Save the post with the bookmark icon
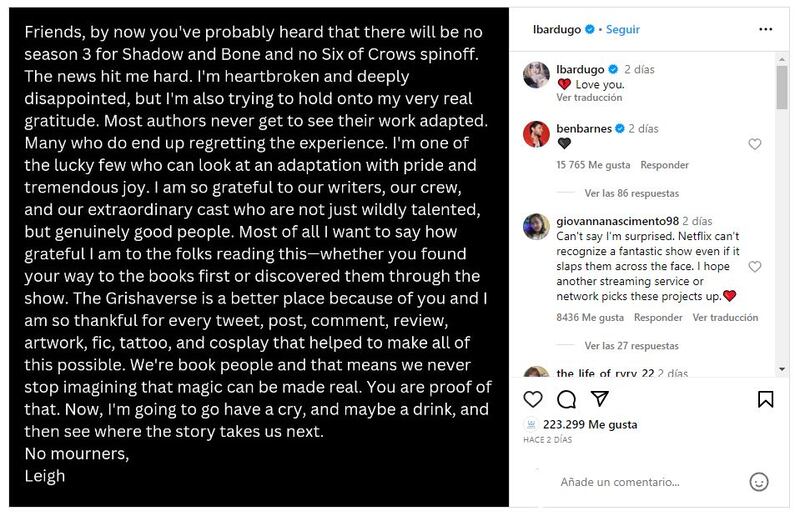Viewport: 800px width, 516px height. click(765, 400)
